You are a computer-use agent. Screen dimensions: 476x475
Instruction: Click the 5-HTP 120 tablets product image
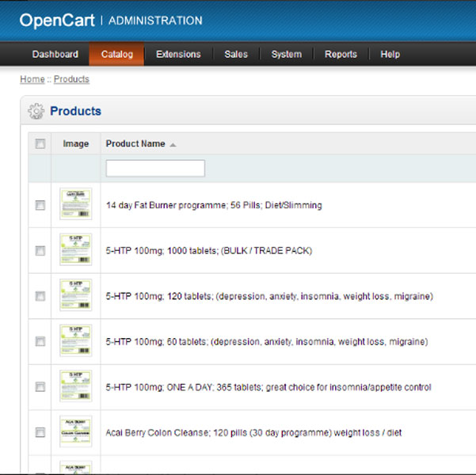tap(76, 295)
